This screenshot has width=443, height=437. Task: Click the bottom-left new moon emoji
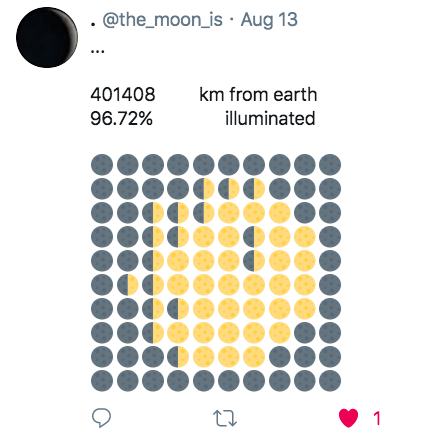click(x=102, y=380)
